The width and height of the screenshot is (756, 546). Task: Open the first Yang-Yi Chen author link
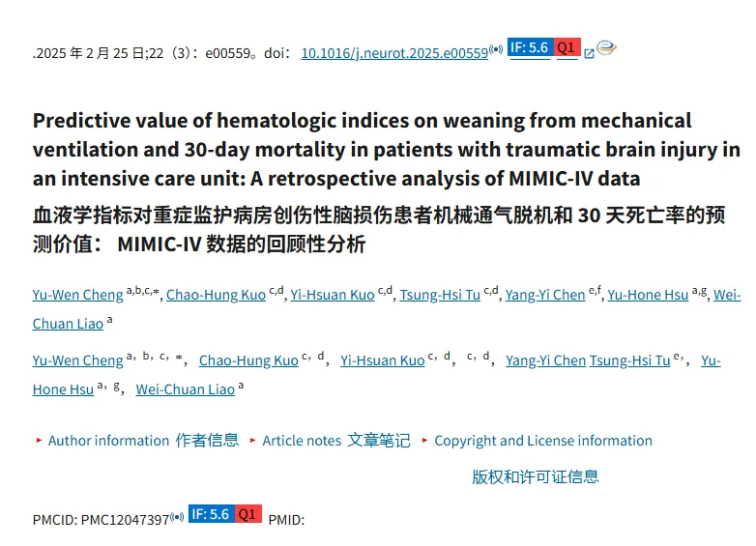(x=545, y=295)
